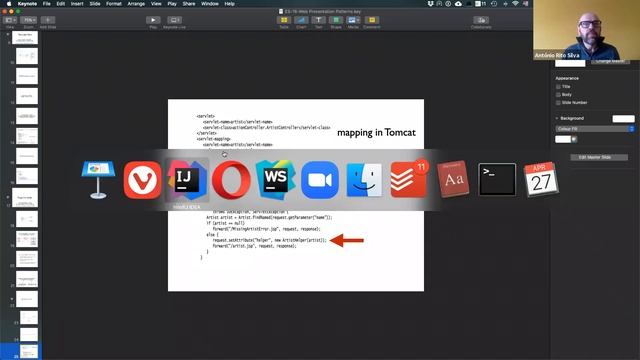Open the Share menu
The height and width of the screenshot is (360, 640).
tap(189, 4)
